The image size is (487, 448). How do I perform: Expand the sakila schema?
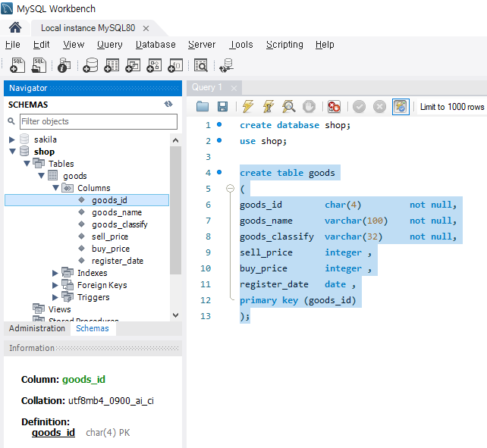pyautogui.click(x=12, y=139)
